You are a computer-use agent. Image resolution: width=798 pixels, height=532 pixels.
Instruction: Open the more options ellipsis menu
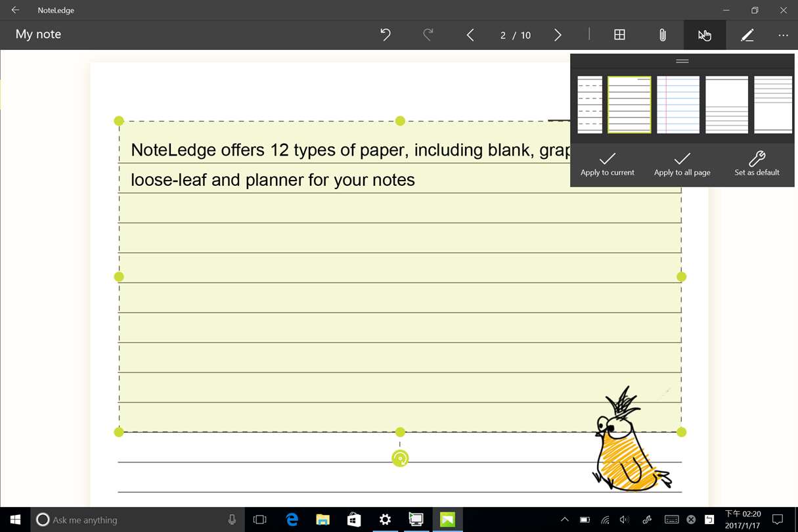tap(783, 35)
